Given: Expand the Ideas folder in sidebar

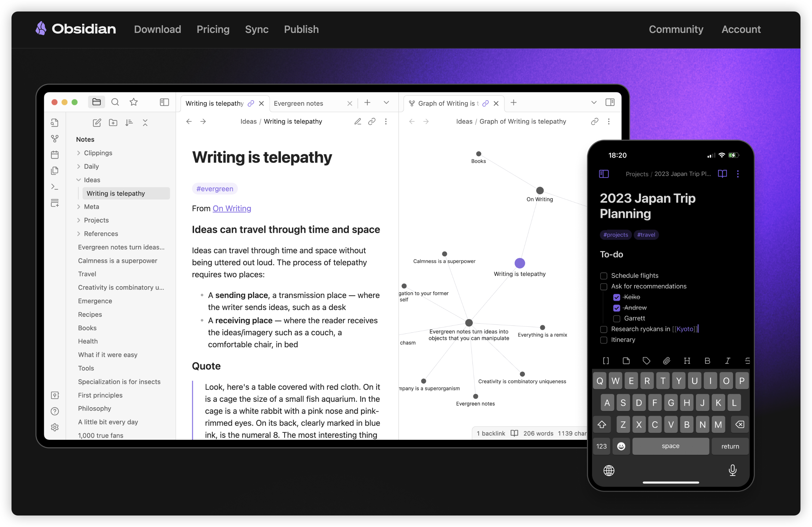Looking at the screenshot, I should pyautogui.click(x=79, y=179).
